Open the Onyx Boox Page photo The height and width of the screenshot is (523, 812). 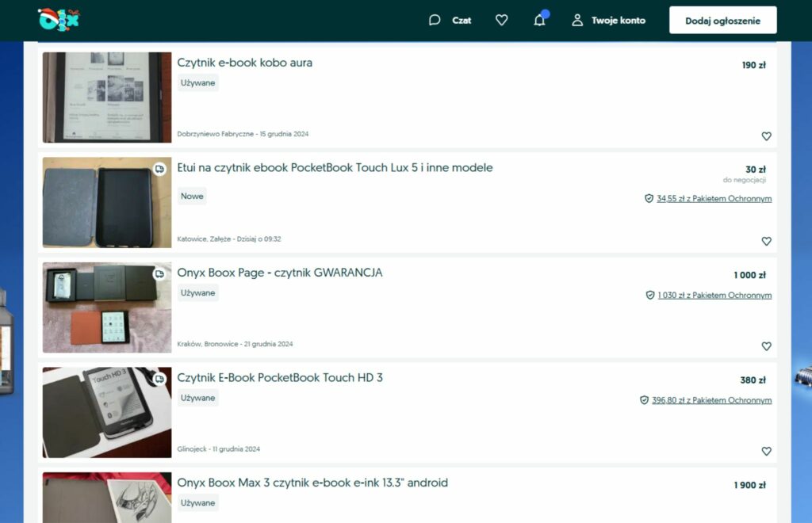107,307
